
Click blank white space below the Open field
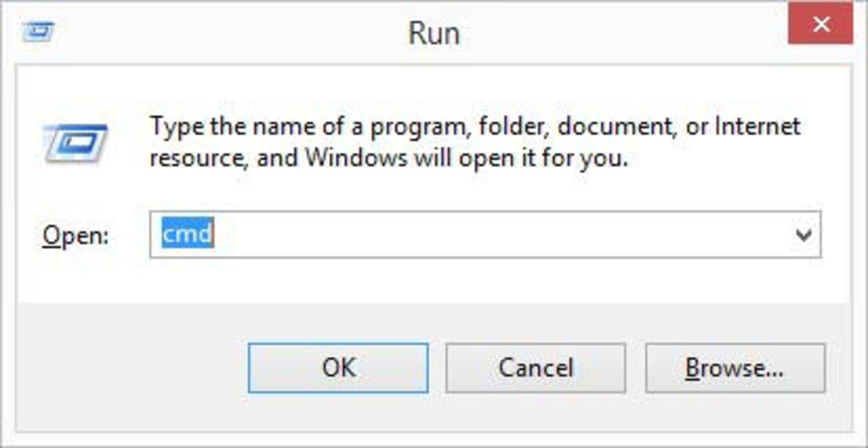click(486, 281)
